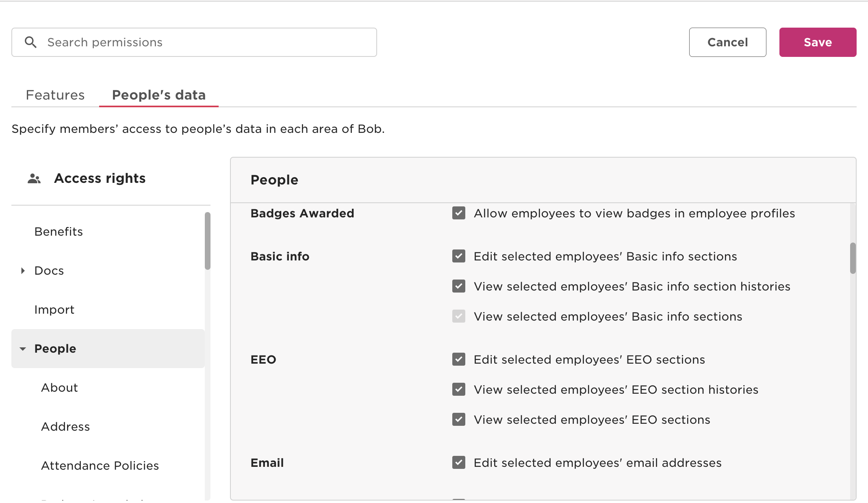The height and width of the screenshot is (503, 868).
Task: Switch to the Features tab
Action: tap(55, 95)
